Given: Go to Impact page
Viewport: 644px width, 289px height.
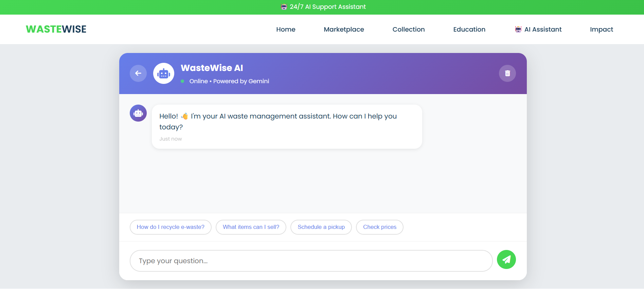Looking at the screenshot, I should 602,29.
